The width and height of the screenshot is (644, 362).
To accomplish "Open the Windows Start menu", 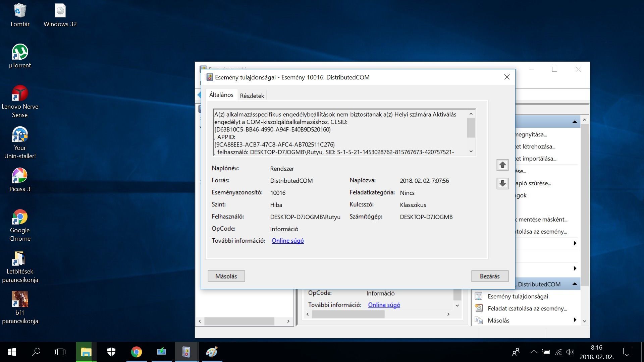I will coord(12,352).
